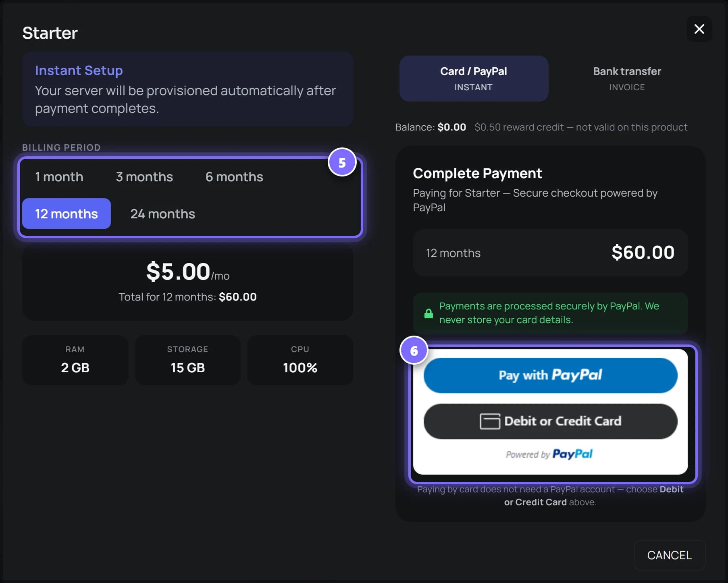Switch billing to 24 months
Viewport: 728px width, 583px height.
162,214
